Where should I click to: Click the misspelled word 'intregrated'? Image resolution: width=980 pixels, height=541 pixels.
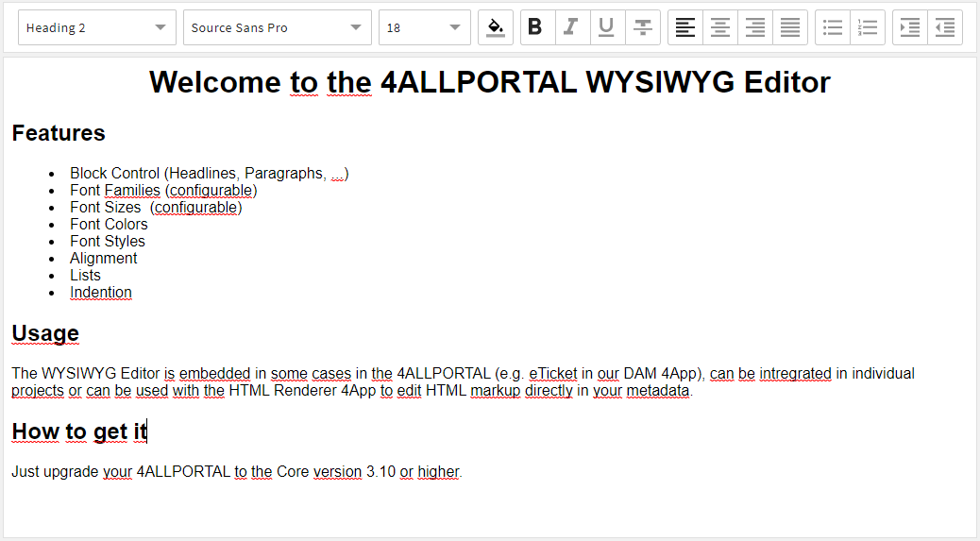[x=796, y=374]
